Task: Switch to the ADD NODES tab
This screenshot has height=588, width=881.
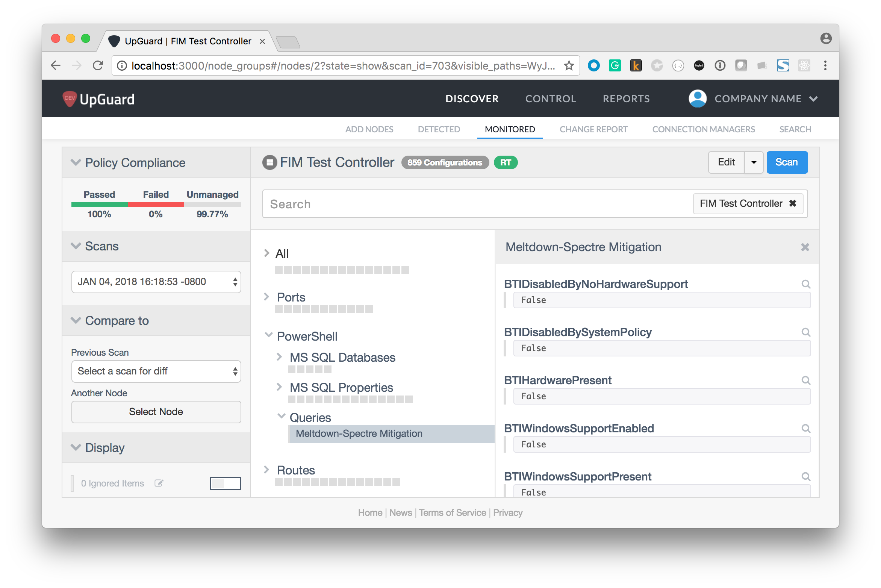Action: (369, 129)
